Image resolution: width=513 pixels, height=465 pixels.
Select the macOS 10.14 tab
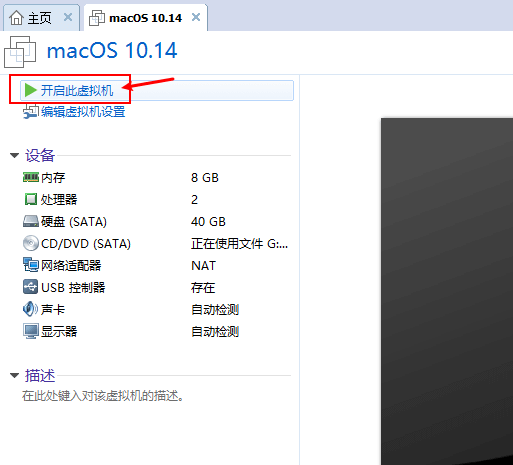136,18
